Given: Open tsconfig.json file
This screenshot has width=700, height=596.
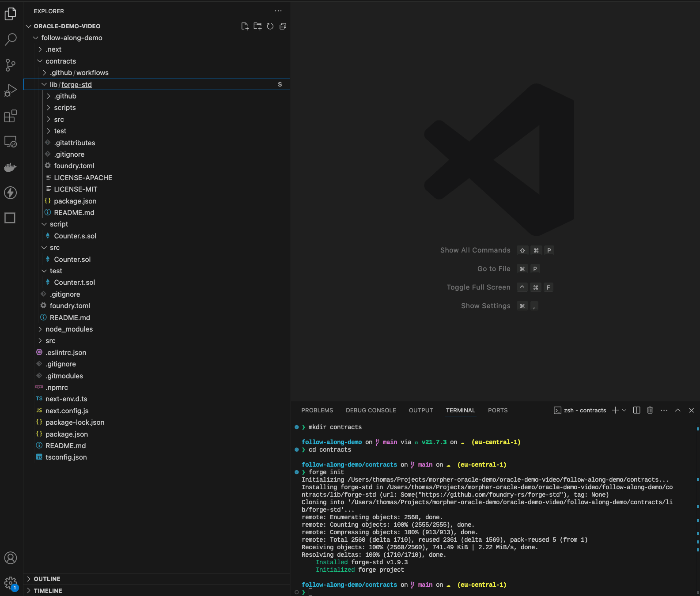Looking at the screenshot, I should 157,457.
